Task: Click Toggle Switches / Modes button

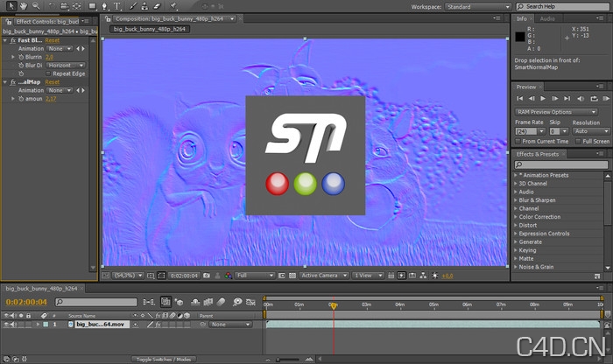Action: [x=164, y=360]
